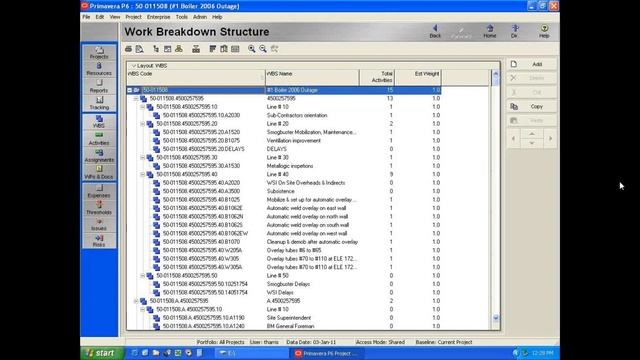Click the Copy button in command bar
Viewport: 640px width, 360px height.
[x=532, y=107]
